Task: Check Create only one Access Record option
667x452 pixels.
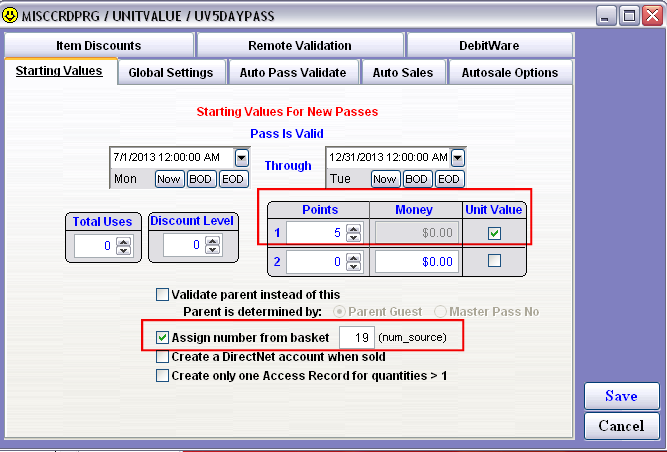Action: click(x=162, y=376)
